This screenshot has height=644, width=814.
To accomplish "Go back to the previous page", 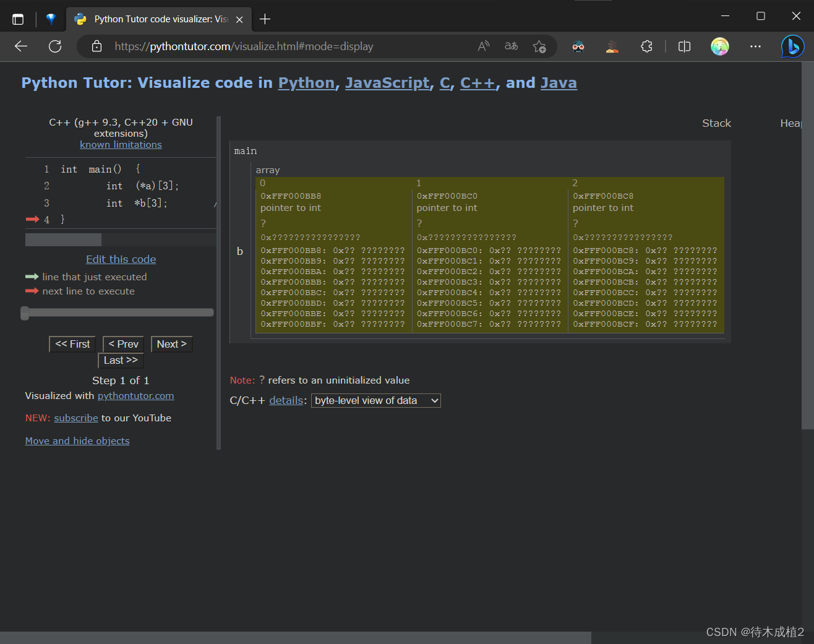I will 21,46.
